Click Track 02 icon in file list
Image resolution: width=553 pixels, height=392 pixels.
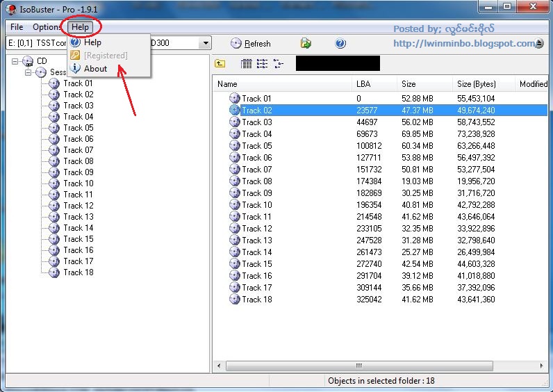tap(235, 110)
